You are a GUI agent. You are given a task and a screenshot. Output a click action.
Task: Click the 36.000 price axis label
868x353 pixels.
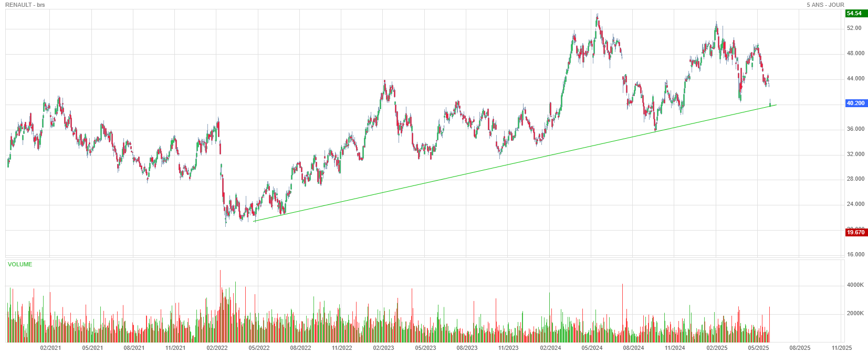pyautogui.click(x=856, y=129)
